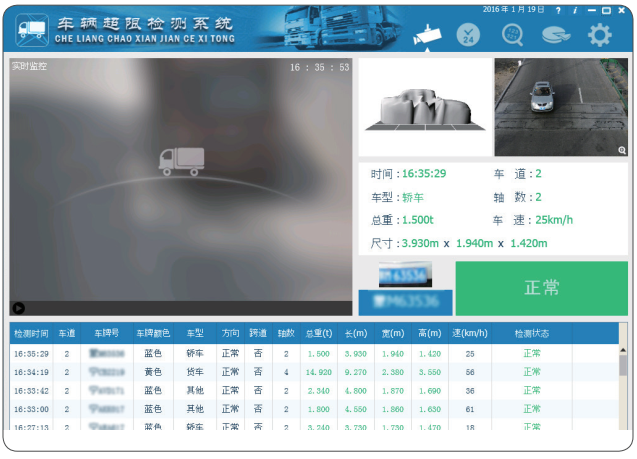Open the real-time camera monitoring view

click(x=428, y=36)
